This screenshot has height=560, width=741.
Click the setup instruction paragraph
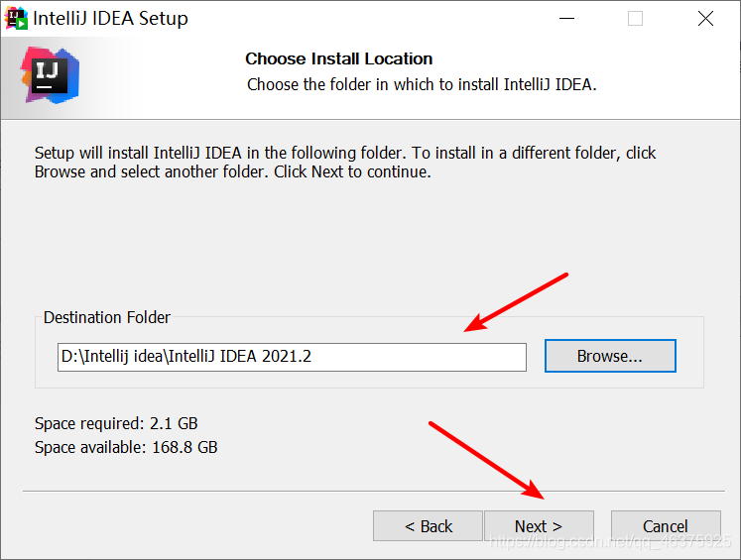coord(345,163)
